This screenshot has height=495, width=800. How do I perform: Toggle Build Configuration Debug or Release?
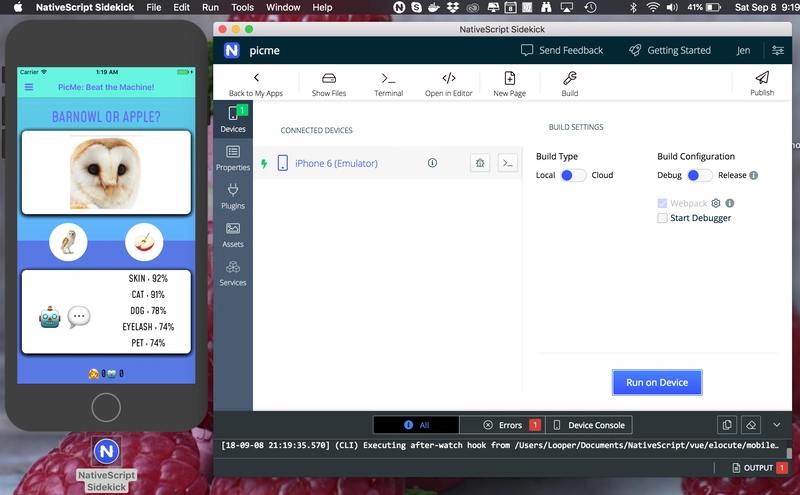click(x=699, y=176)
